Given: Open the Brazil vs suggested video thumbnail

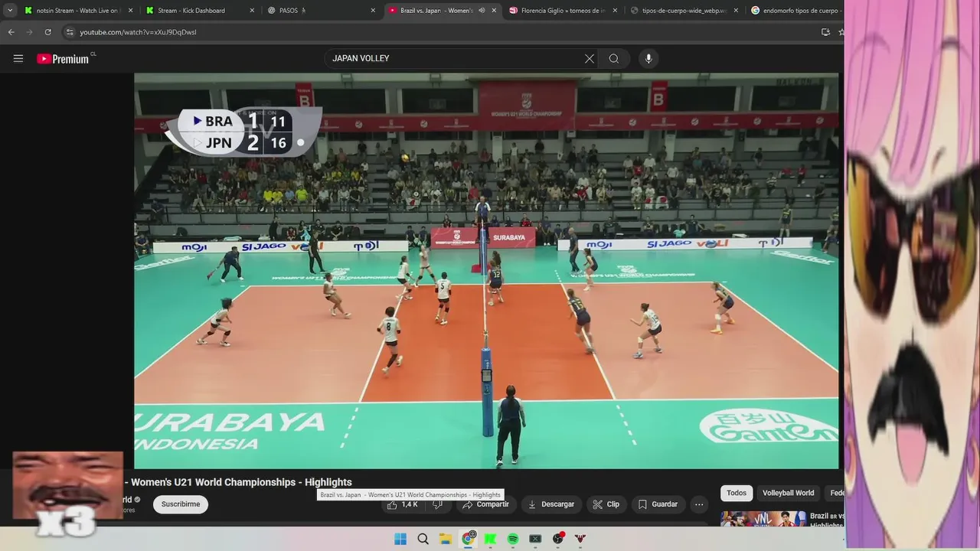Looking at the screenshot, I should (x=763, y=519).
